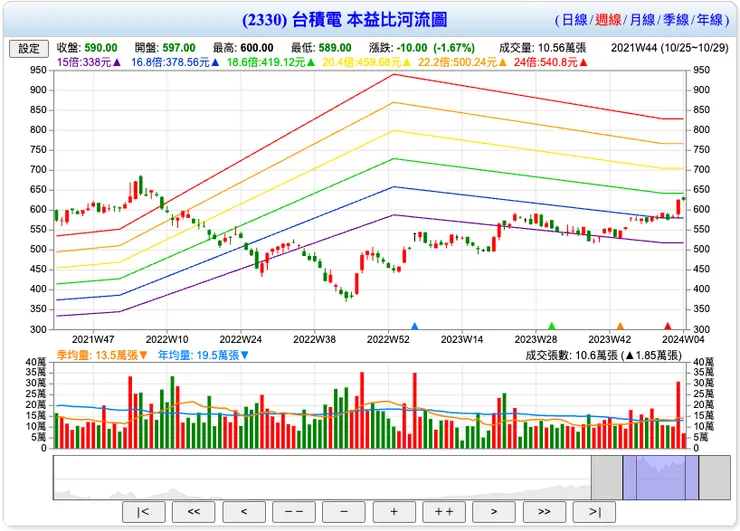Click the 18.6倍:419.12元 legend label

267,63
